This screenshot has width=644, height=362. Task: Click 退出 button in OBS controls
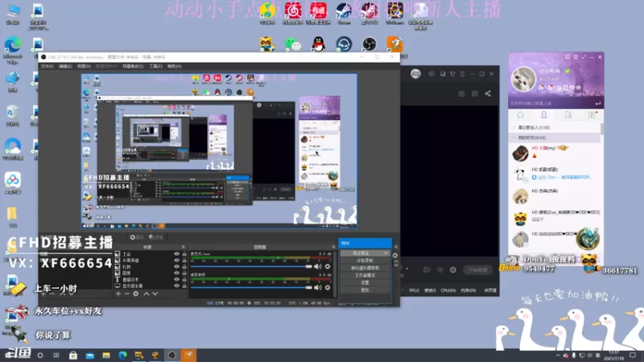pos(365,290)
